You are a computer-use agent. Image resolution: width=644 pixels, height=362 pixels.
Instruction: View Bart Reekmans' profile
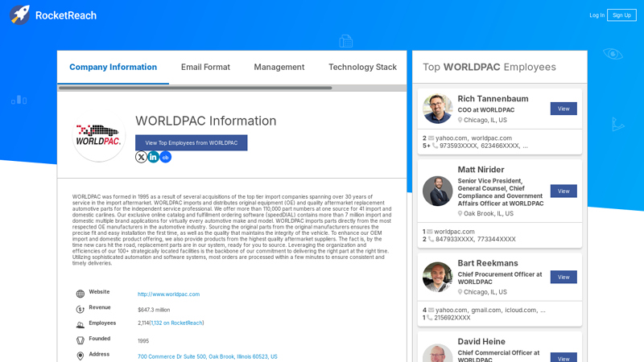pyautogui.click(x=563, y=277)
